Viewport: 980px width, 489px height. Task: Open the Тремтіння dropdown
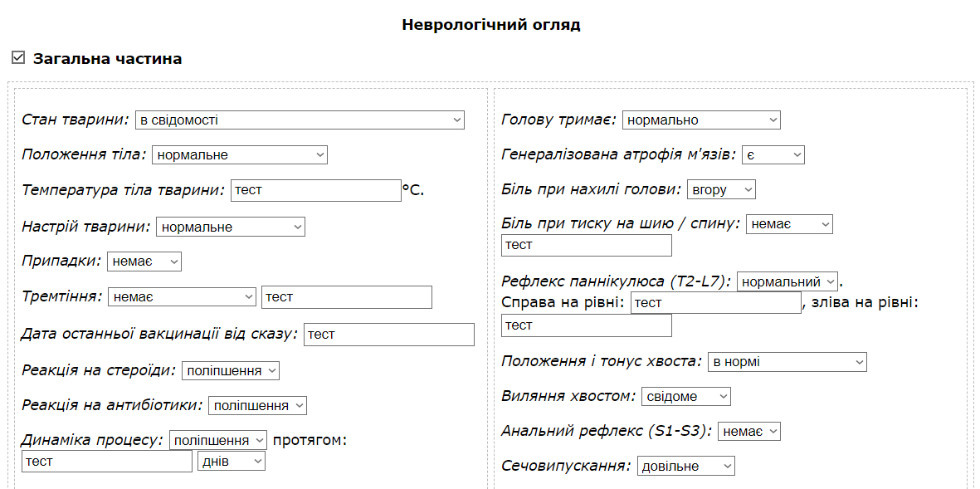click(182, 297)
